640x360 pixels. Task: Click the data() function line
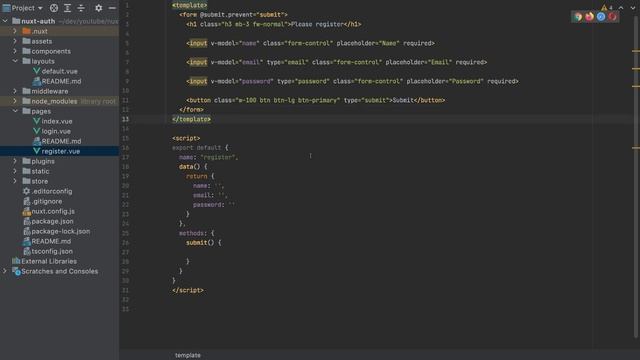tap(193, 167)
